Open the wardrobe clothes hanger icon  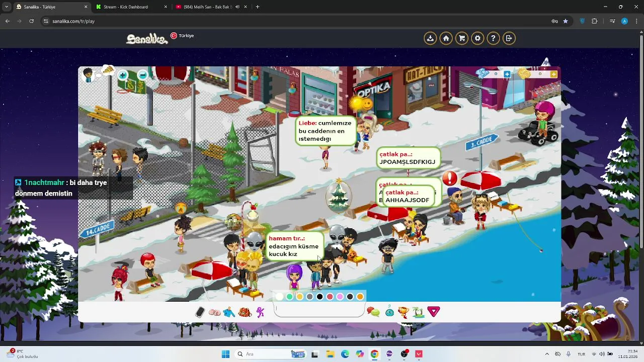tap(229, 312)
